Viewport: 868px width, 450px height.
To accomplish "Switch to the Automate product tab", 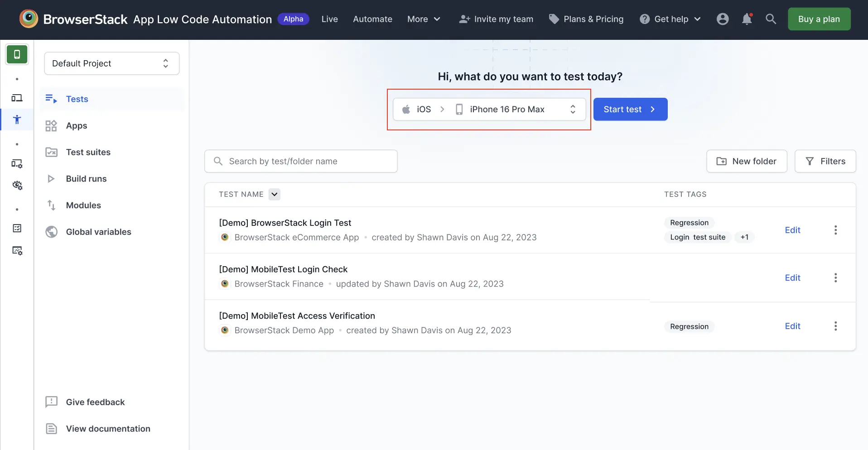I will [372, 19].
